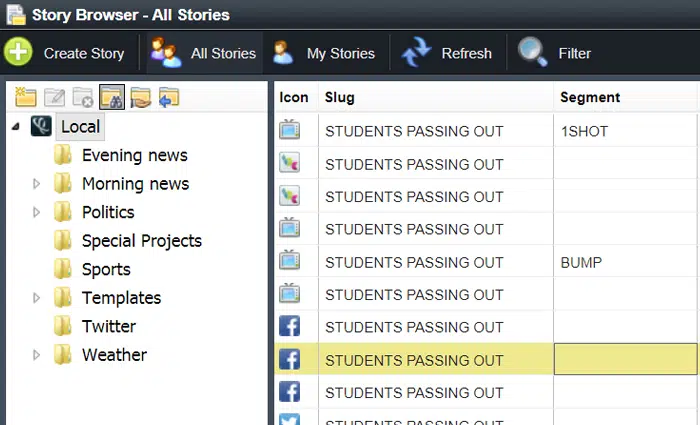The height and width of the screenshot is (425, 700).
Task: Click the Facebook icon in the highlighted row
Action: (x=289, y=359)
